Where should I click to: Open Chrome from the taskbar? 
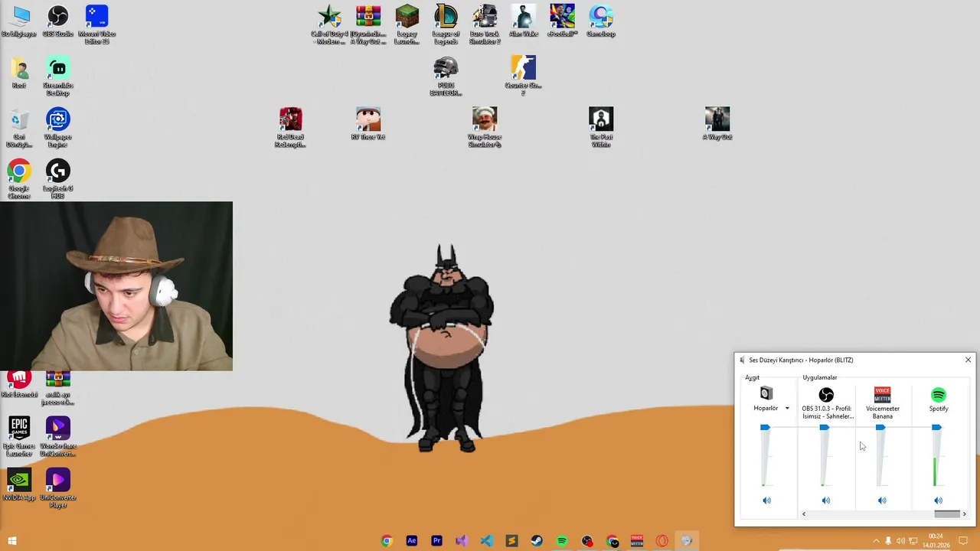387,541
